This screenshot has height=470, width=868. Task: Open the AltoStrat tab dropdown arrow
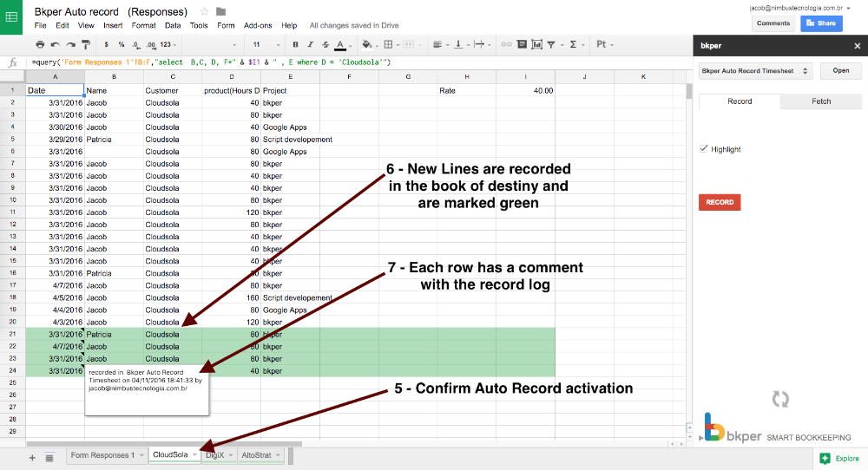coord(278,455)
